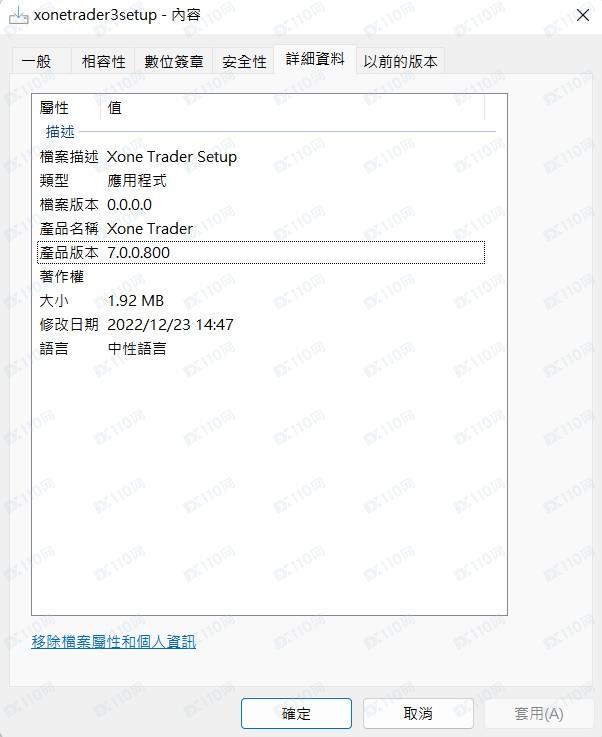Select the 詳細資料 tab

click(x=315, y=59)
